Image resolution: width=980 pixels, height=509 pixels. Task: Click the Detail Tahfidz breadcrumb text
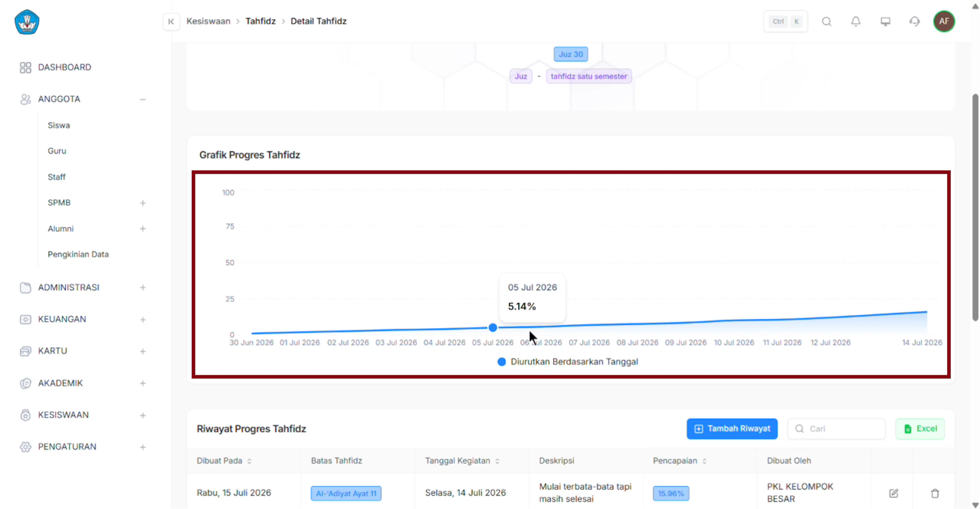(318, 21)
